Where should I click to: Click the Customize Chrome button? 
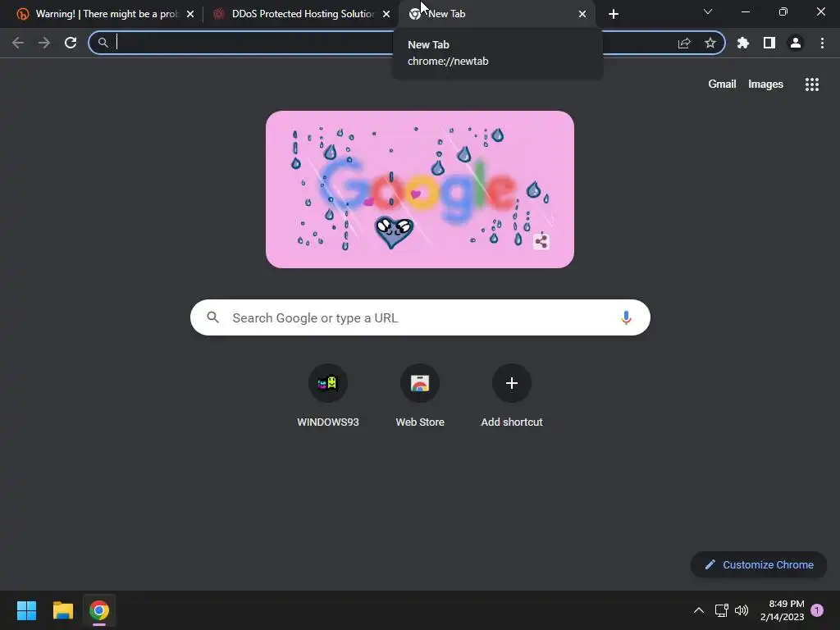coord(759,564)
